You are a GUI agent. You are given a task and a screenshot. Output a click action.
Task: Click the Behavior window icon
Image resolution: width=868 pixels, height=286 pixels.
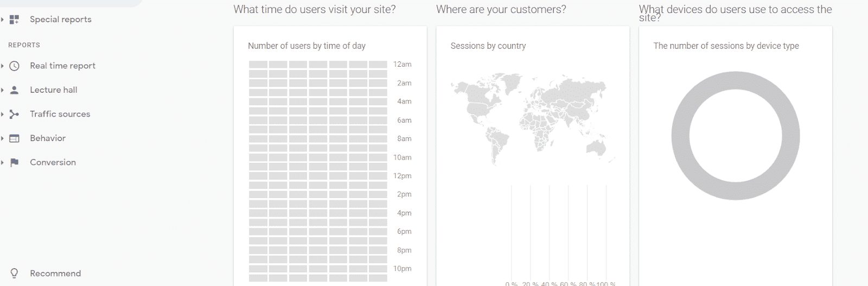(15, 138)
